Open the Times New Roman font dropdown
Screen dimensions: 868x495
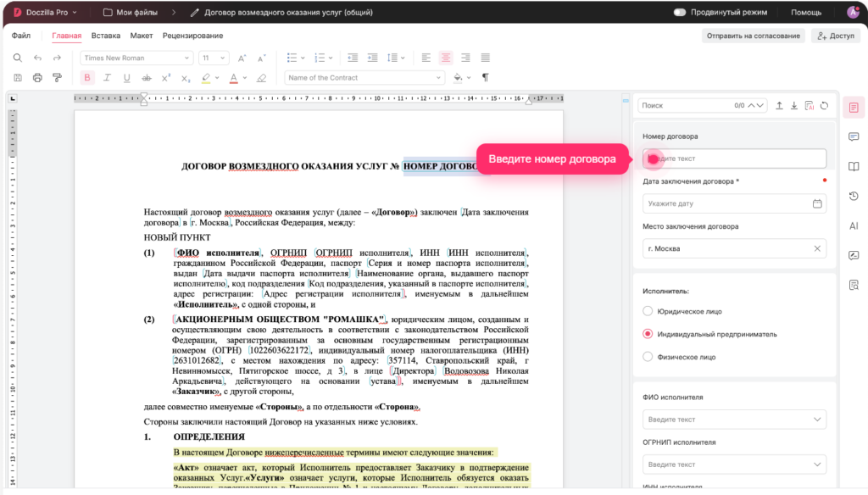(136, 58)
